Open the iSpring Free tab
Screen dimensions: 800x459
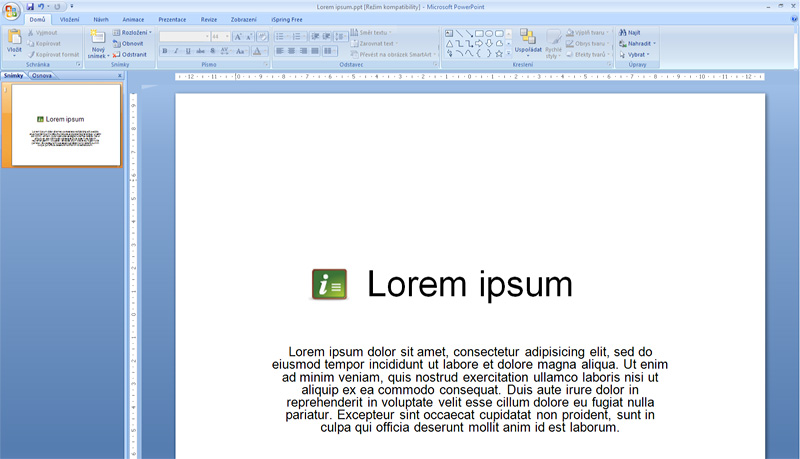[x=287, y=19]
